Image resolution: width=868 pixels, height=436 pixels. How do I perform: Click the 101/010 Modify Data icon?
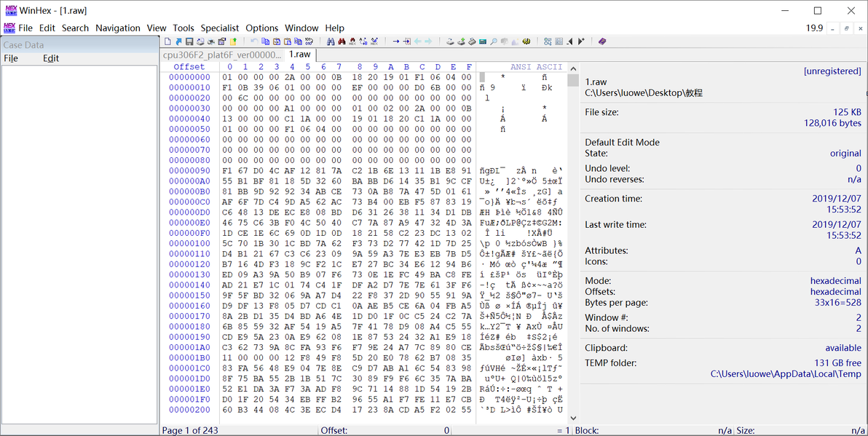(x=309, y=41)
